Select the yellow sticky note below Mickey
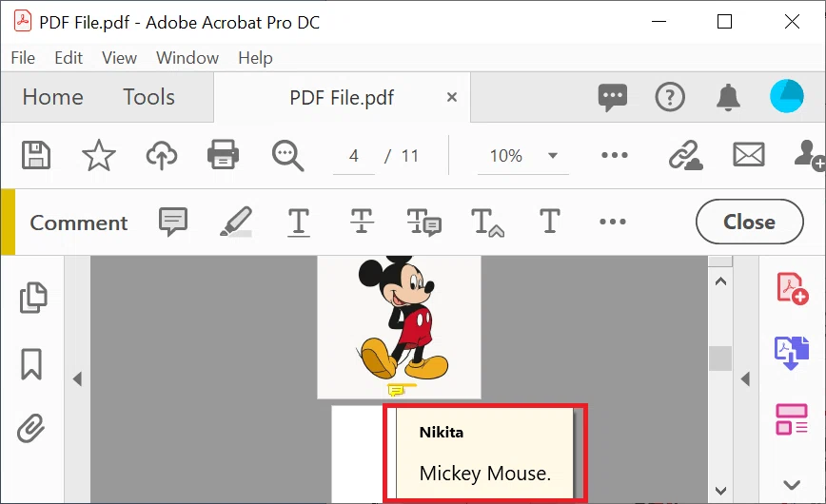Viewport: 826px width, 504px height. pos(396,390)
